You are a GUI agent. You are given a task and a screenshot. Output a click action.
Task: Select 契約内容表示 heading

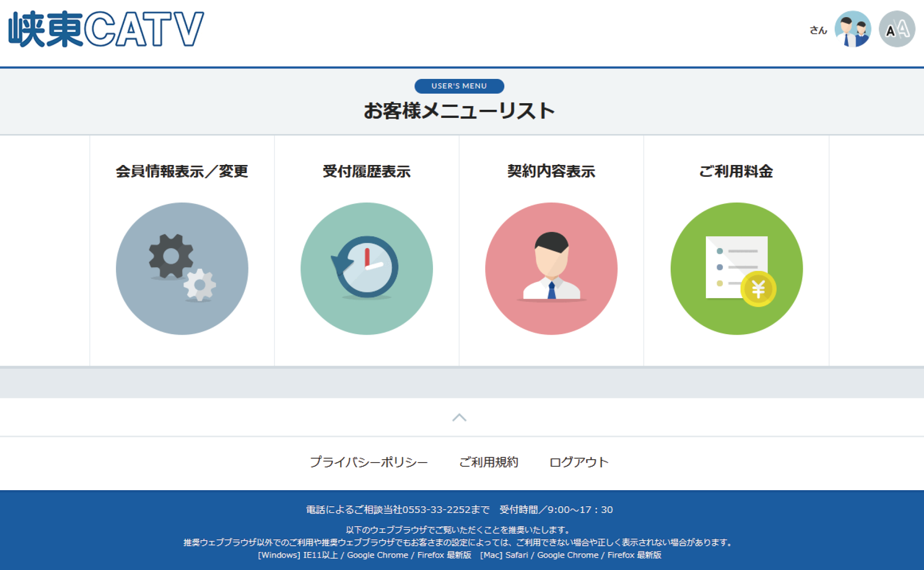click(x=551, y=171)
